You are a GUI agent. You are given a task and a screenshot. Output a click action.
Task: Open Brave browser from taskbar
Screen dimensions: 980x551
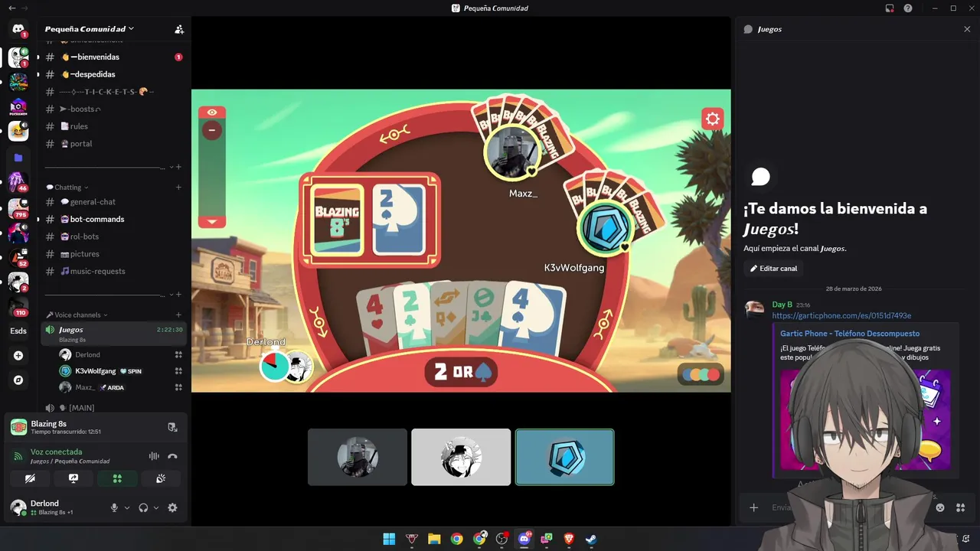569,539
